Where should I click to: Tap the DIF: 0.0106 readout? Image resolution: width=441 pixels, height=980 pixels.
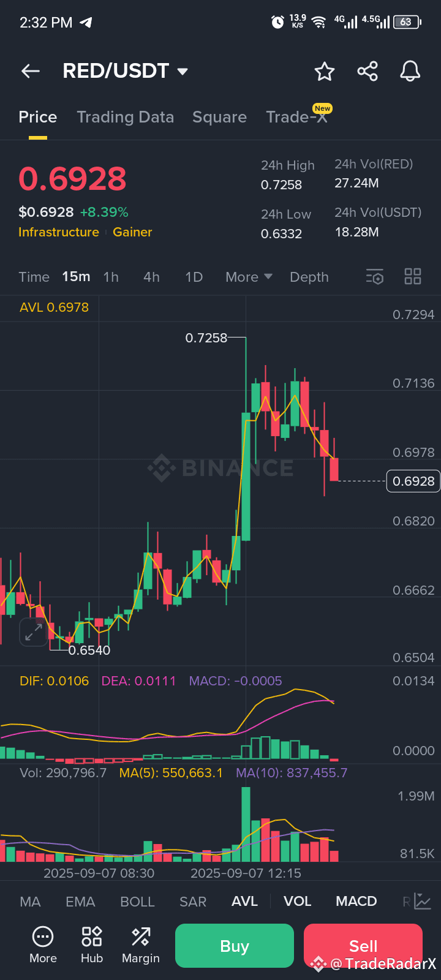pyautogui.click(x=54, y=681)
